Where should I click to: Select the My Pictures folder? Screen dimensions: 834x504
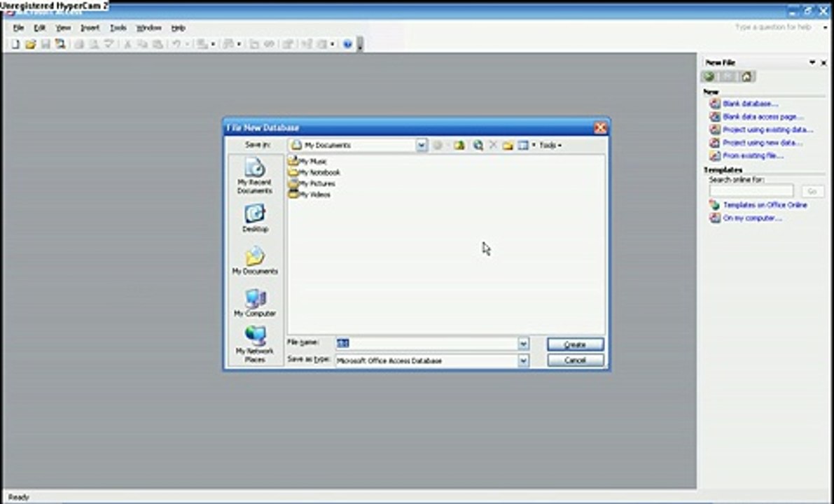pos(312,183)
